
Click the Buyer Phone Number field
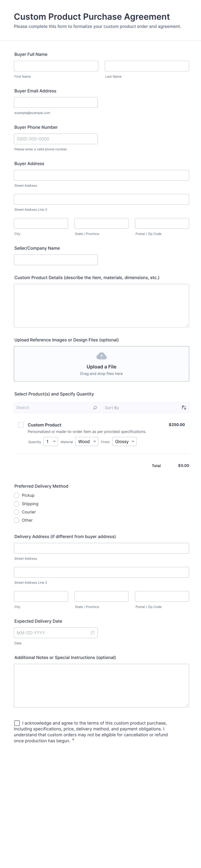[x=56, y=139]
